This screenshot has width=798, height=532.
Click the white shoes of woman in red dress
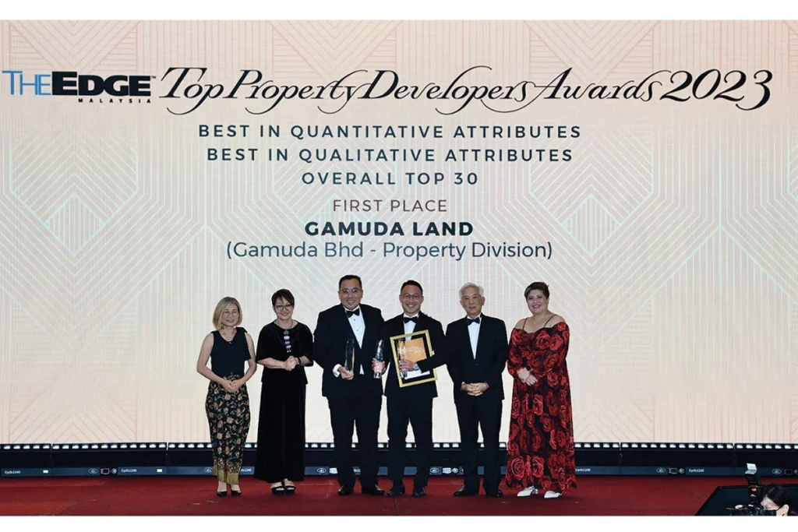[539, 492]
